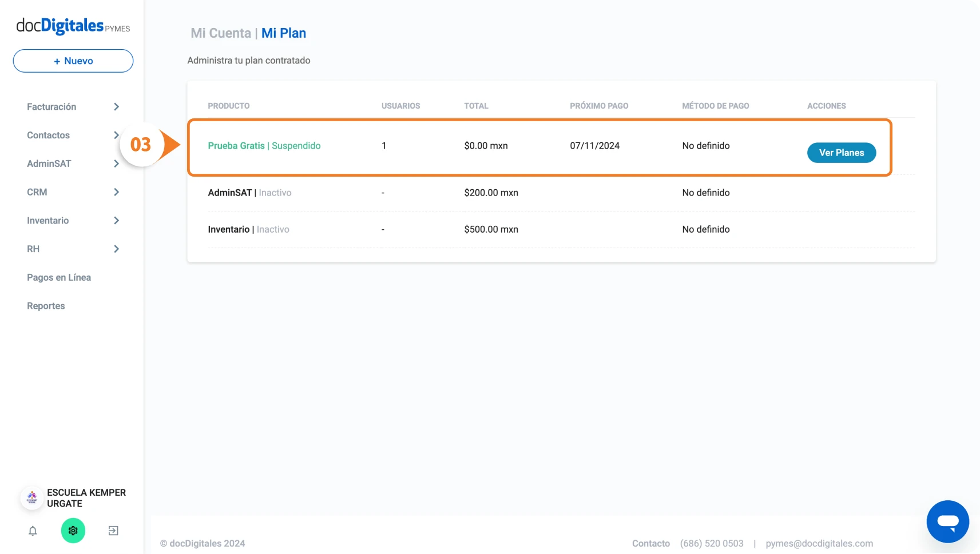The width and height of the screenshot is (980, 554).
Task: Click the PRÓXIMO PAGO column header
Action: (x=599, y=106)
